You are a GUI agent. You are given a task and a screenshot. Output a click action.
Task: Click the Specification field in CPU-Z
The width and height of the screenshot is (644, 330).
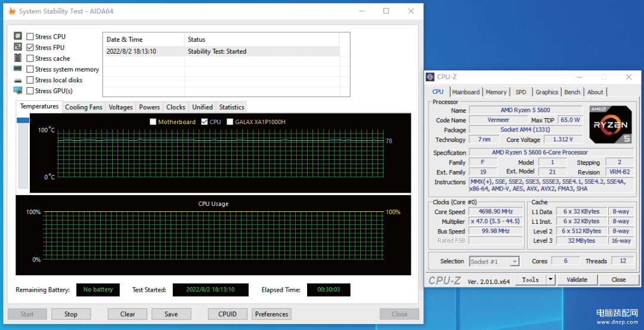tap(552, 152)
